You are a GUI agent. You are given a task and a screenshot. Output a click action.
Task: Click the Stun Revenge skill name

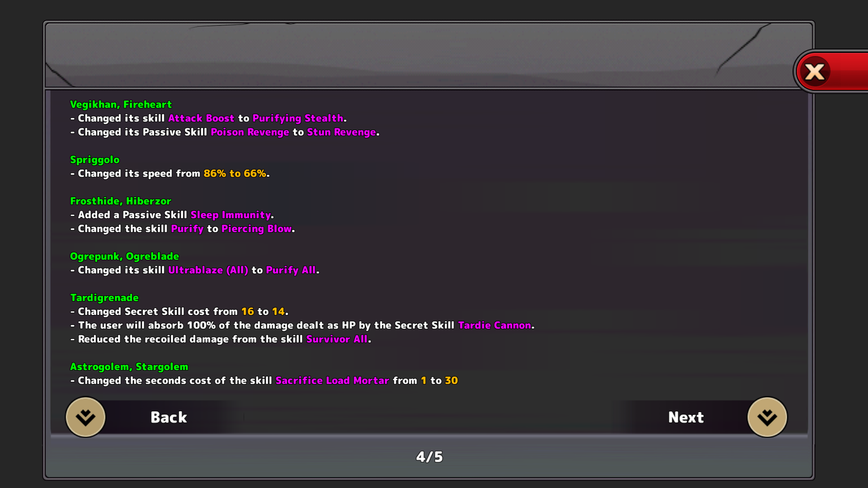coord(341,132)
